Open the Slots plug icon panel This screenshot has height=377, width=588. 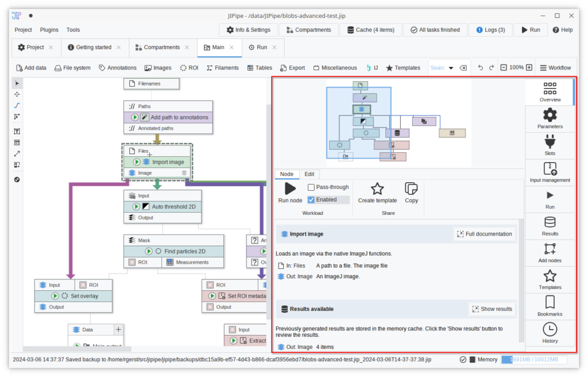[x=550, y=145]
